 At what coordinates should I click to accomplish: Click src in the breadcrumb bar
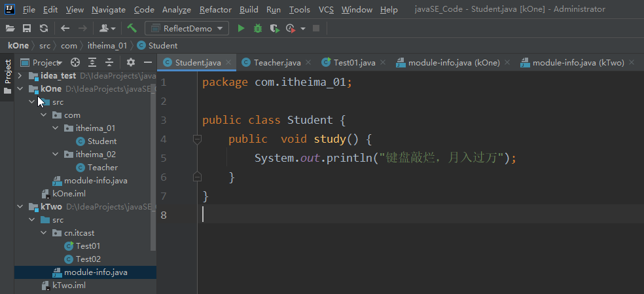(45, 46)
